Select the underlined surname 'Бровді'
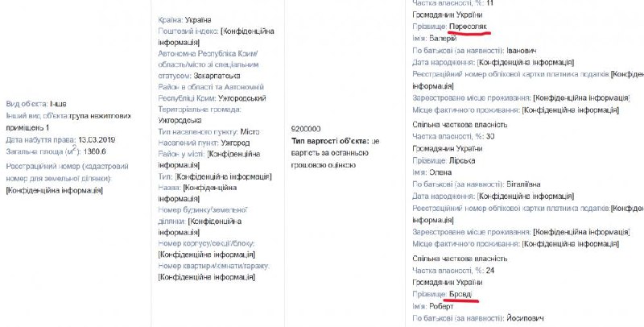The image size is (644, 327). pos(460,295)
